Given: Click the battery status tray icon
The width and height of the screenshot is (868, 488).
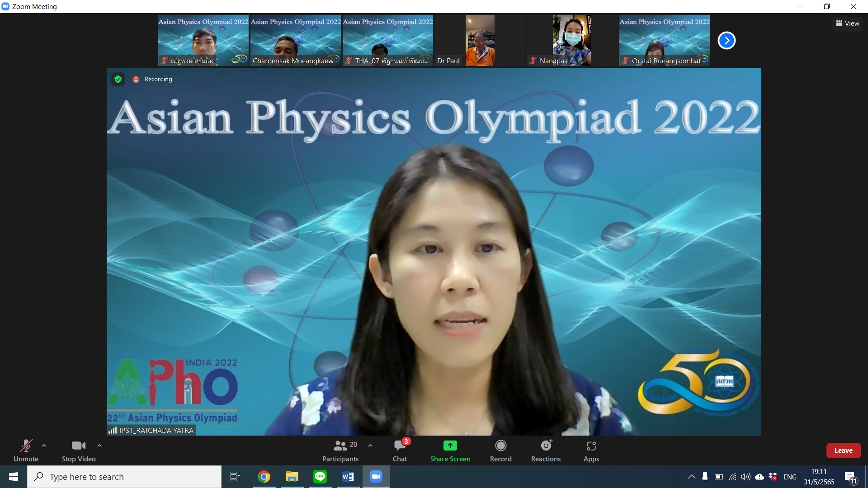Looking at the screenshot, I should coord(719,477).
